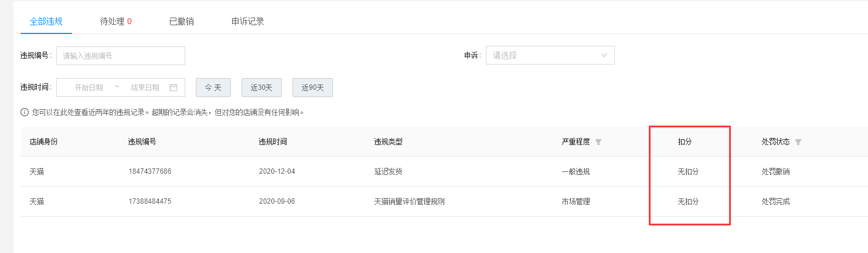Expand the 申诉 dropdown chevron
This screenshot has height=253, width=868.
(x=604, y=55)
